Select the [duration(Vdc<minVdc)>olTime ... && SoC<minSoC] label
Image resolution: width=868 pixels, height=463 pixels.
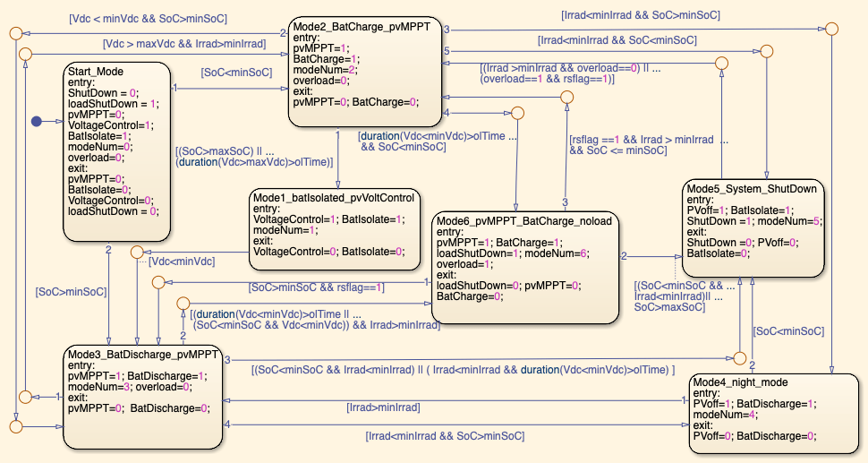(x=438, y=141)
